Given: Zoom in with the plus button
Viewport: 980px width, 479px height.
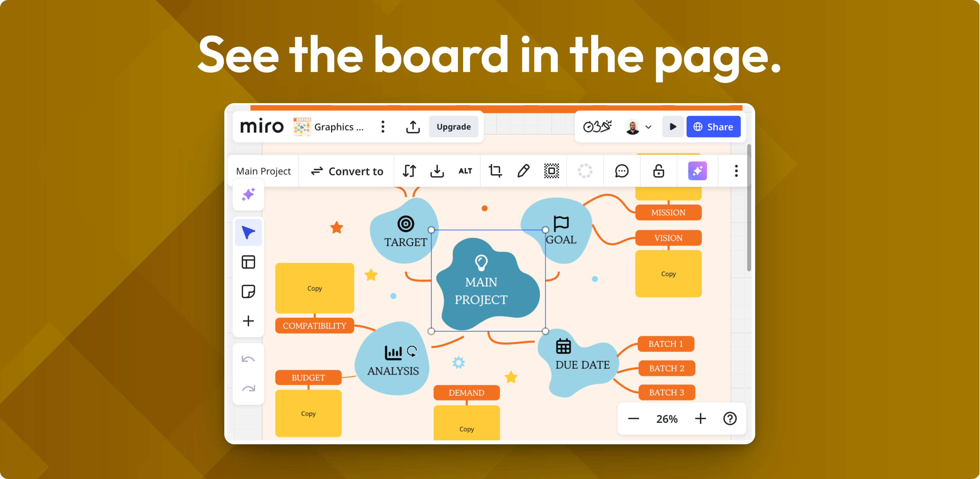Looking at the screenshot, I should (700, 418).
